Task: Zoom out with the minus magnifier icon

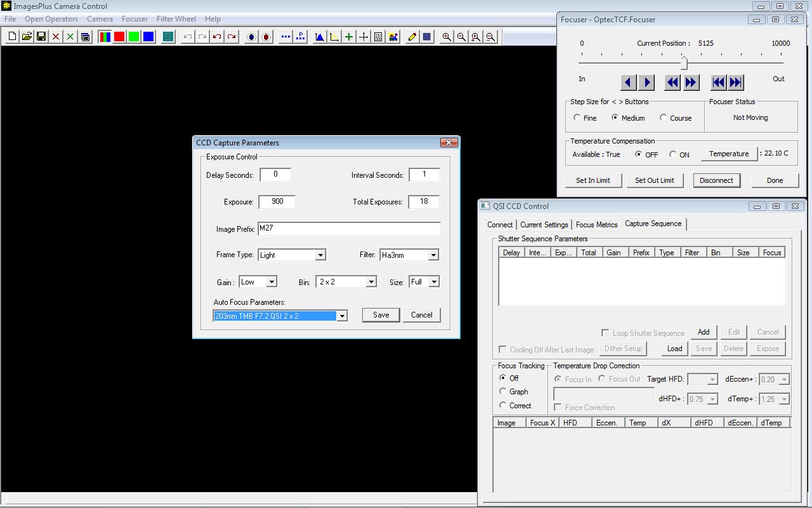Action: (461, 37)
